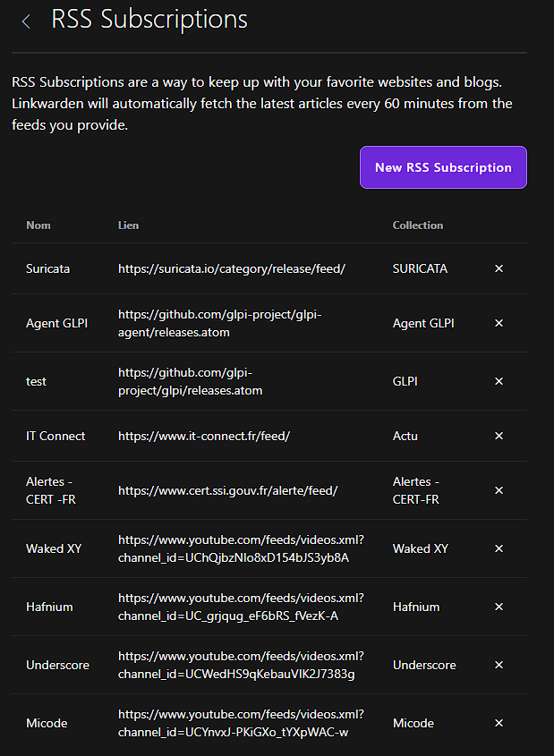Remove the Waked XY YouTube feed
The image size is (554, 756).
coord(499,548)
